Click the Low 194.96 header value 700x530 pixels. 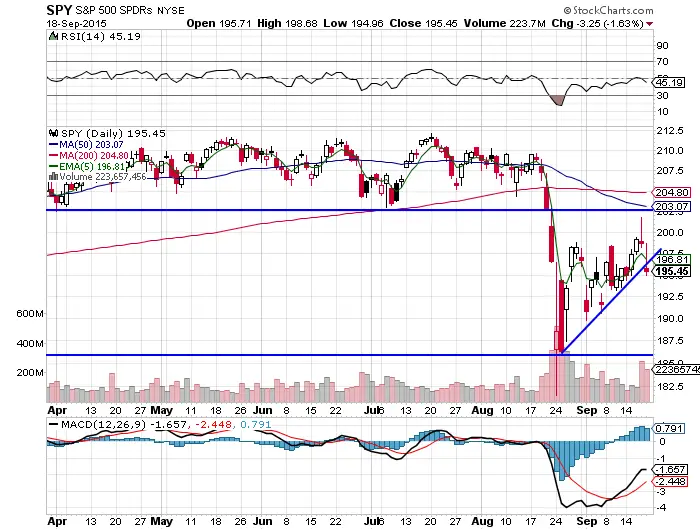click(x=353, y=23)
